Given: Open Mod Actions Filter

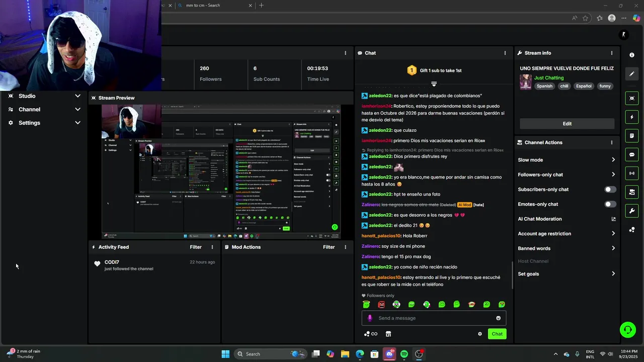Looking at the screenshot, I should click(329, 247).
